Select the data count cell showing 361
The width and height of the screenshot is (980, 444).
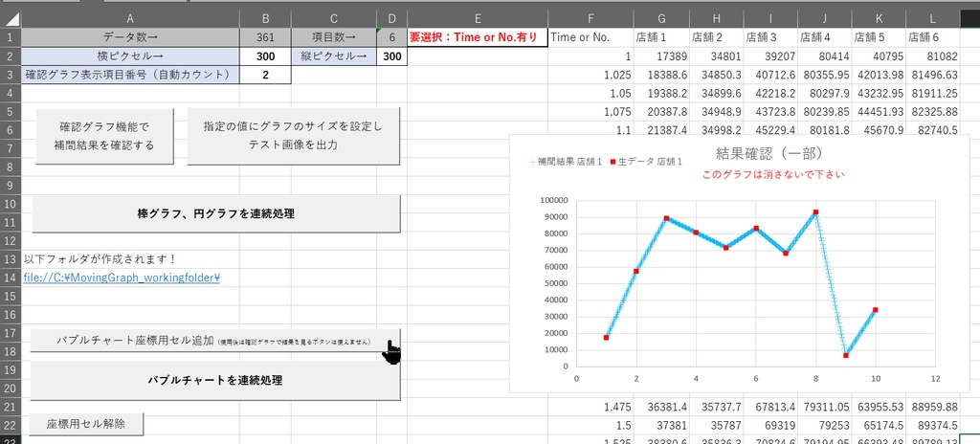(x=265, y=37)
